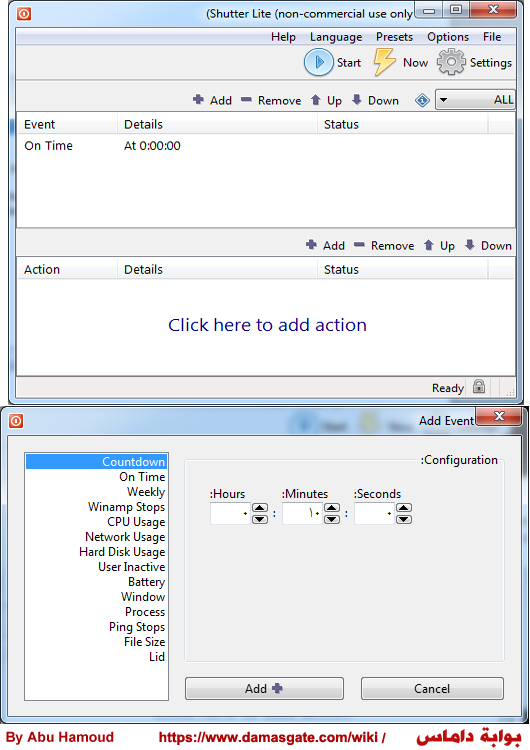This screenshot has width=530, height=750.
Task: Click the Minutes input field
Action: point(302,513)
